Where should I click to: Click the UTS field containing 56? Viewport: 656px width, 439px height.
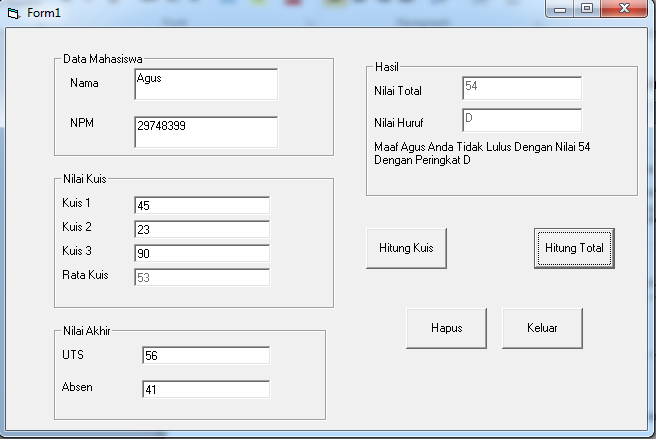click(206, 355)
